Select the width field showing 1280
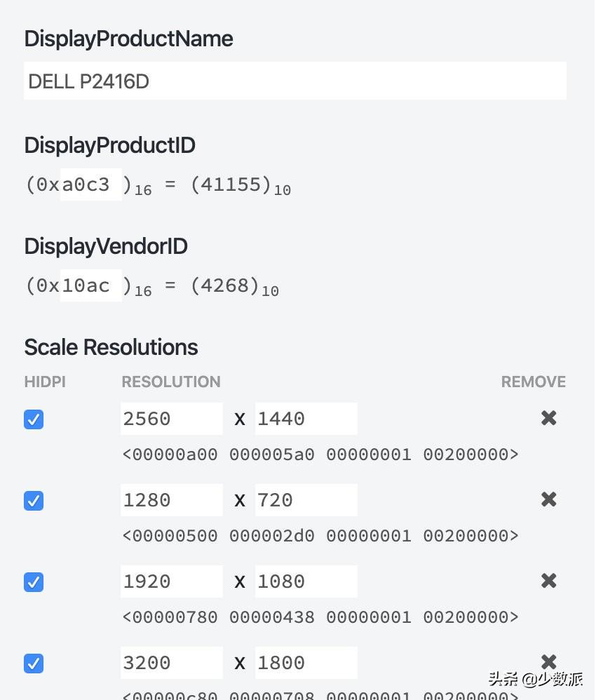The image size is (596, 700). (171, 500)
